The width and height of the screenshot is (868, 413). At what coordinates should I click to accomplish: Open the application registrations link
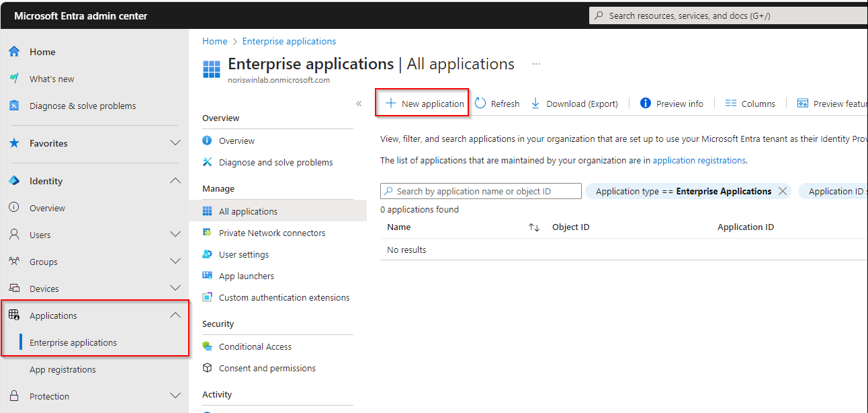pyautogui.click(x=699, y=161)
